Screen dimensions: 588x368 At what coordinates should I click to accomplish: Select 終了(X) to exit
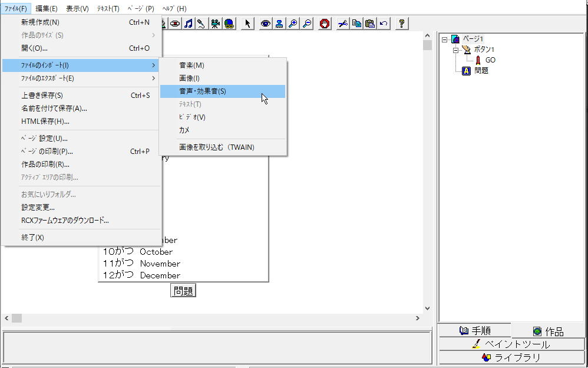[82, 237]
